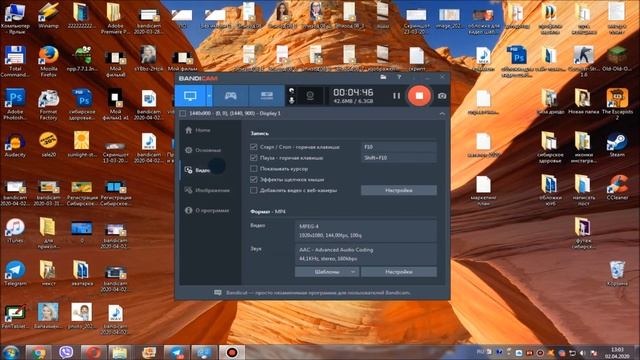Open format Настройки button below audio
Screen dimensions: 640x360
click(x=399, y=272)
